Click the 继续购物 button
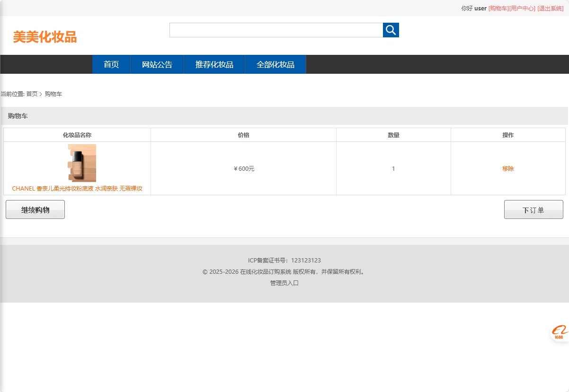This screenshot has height=392, width=569. coord(35,209)
